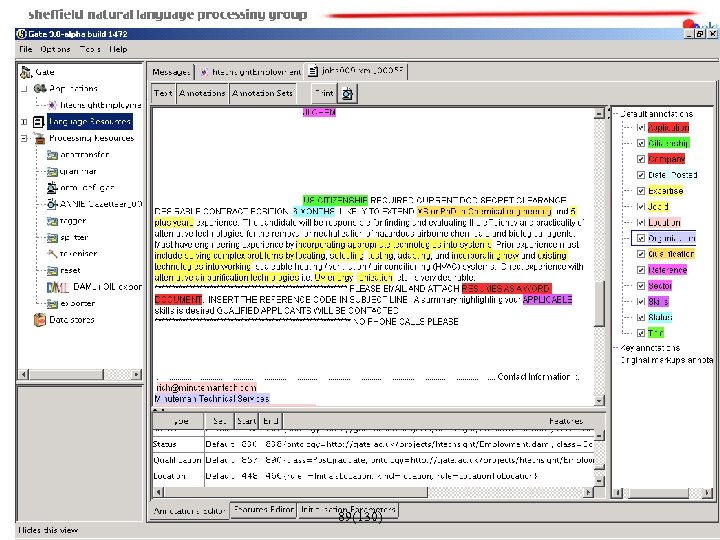Screen dimensions: 720x540
Task: Select the Qualification row in annotation table
Action: pyautogui.click(x=373, y=460)
